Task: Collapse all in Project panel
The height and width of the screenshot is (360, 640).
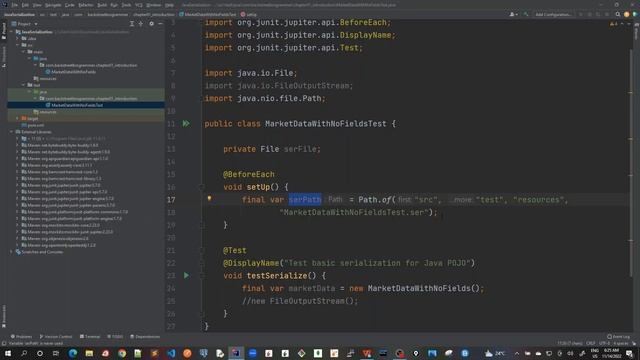Action: coord(141,24)
